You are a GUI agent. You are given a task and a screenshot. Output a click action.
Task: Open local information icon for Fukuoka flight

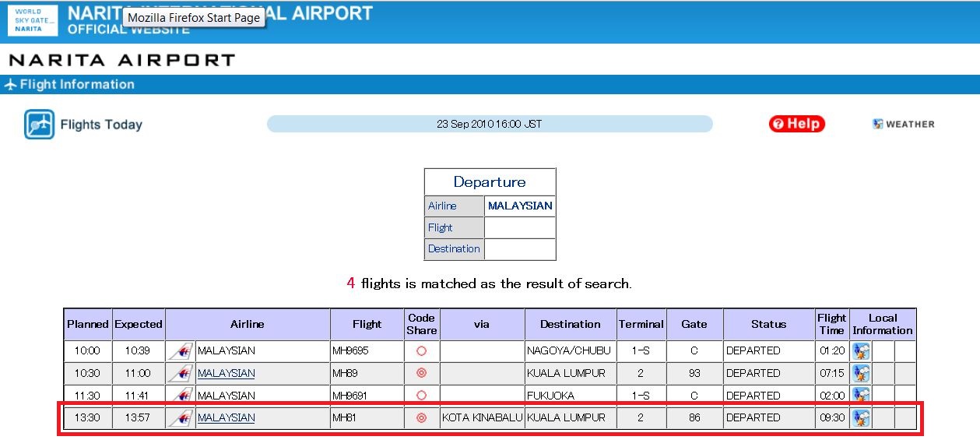click(x=861, y=395)
